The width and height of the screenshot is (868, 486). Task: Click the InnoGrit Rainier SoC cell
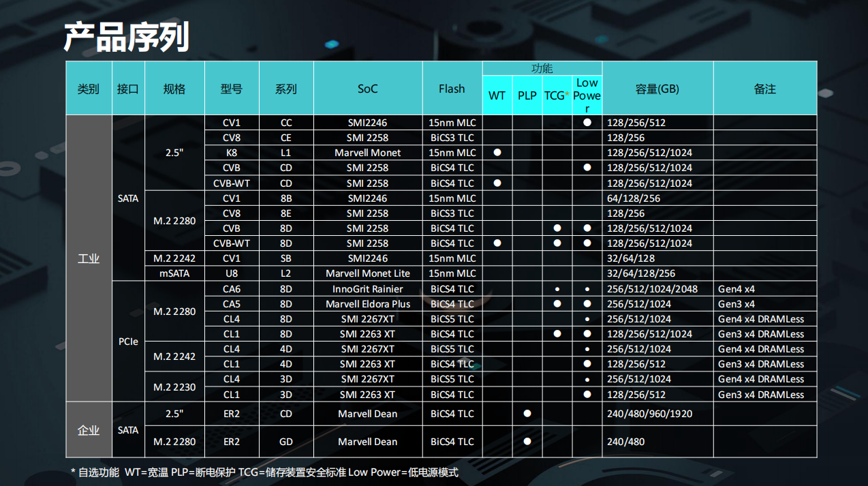point(368,289)
